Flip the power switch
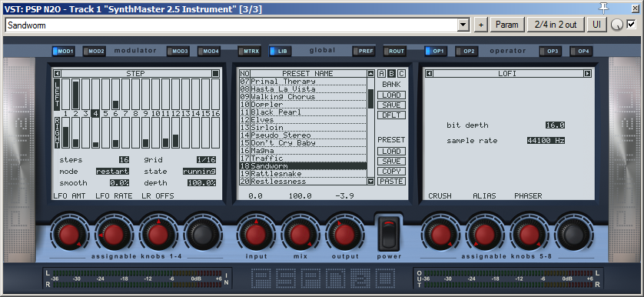 [x=389, y=233]
